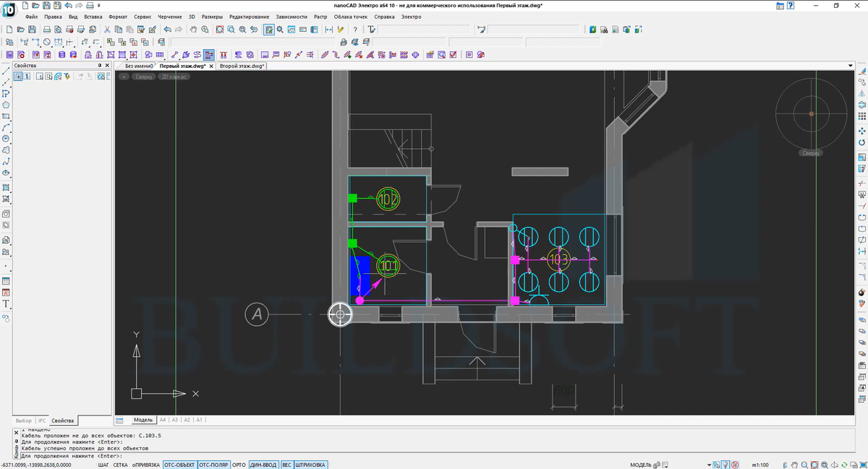The height and width of the screenshot is (469, 868).
Task: Switch to the IFC panel tab
Action: pyautogui.click(x=42, y=421)
